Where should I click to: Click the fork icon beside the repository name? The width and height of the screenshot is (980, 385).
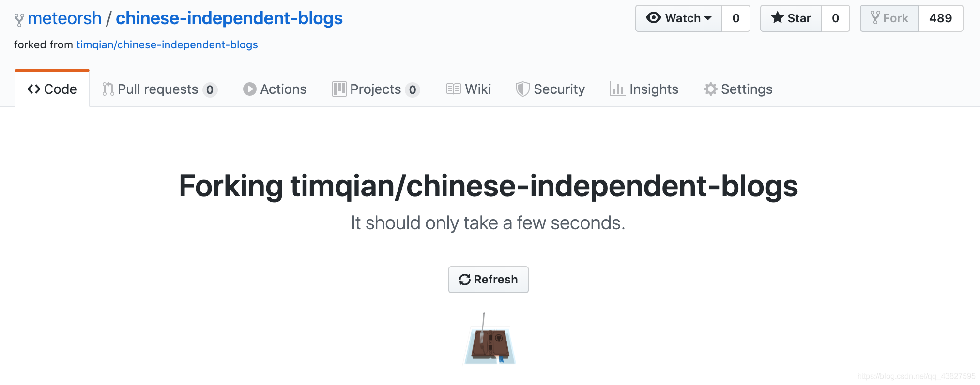point(19,18)
